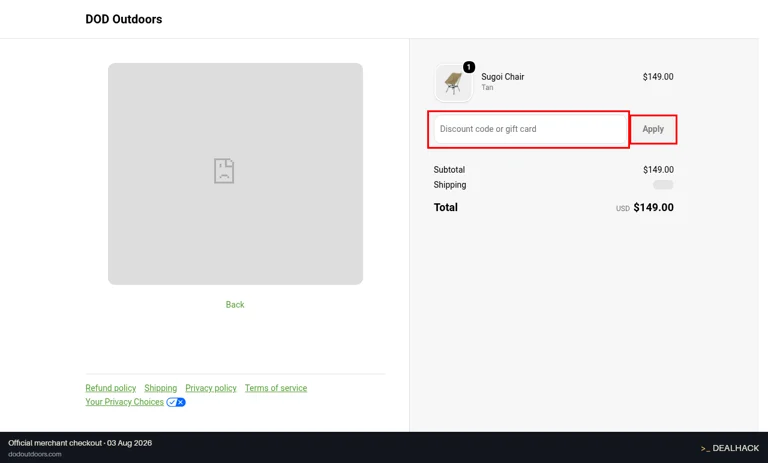Select the Subtotal label
Image resolution: width=768 pixels, height=463 pixels.
tap(449, 170)
